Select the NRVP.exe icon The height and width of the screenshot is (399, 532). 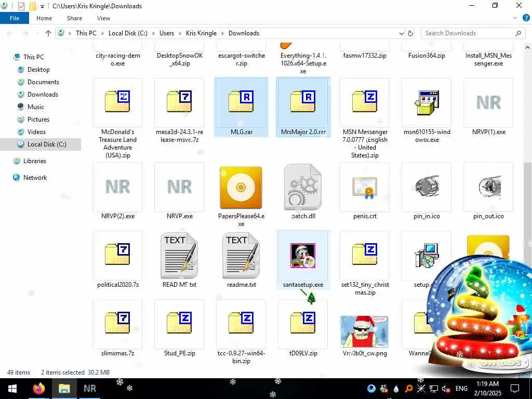pos(179,187)
